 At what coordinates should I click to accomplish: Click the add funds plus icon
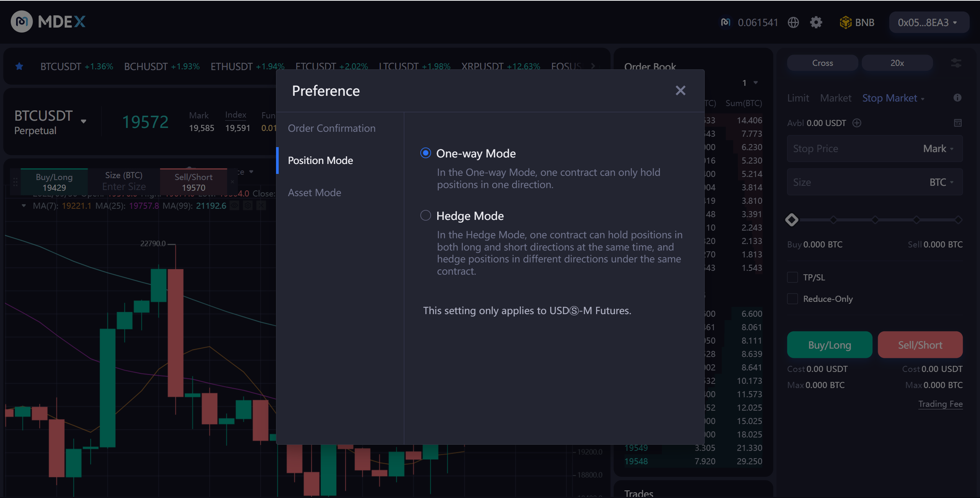click(857, 123)
